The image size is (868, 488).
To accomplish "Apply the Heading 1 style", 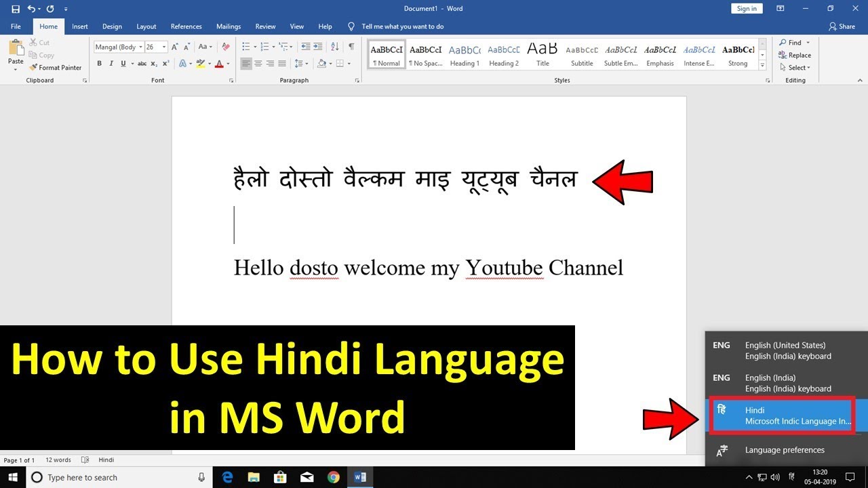I will (x=465, y=55).
